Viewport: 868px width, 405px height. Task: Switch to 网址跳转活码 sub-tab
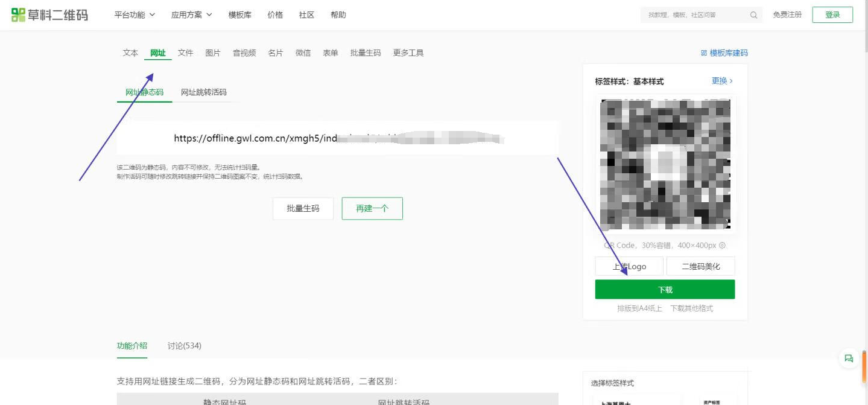(x=204, y=92)
